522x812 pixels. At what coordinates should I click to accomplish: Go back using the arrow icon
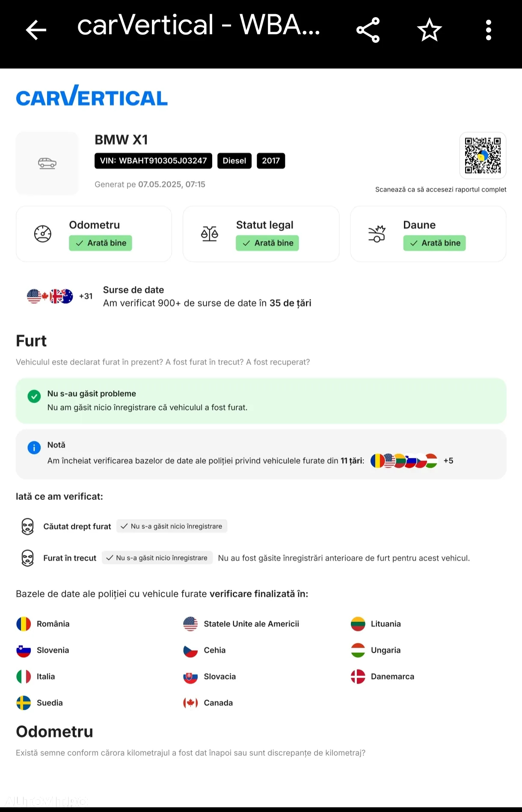click(36, 30)
